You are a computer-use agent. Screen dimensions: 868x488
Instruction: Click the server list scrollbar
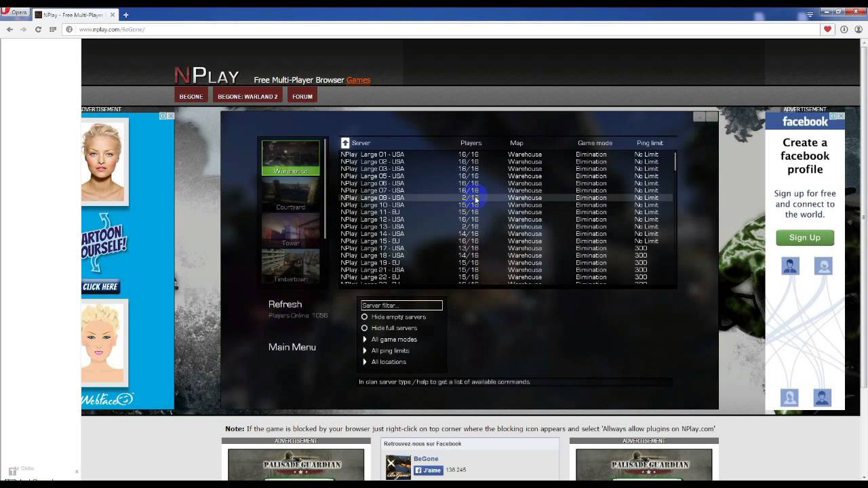(675, 161)
